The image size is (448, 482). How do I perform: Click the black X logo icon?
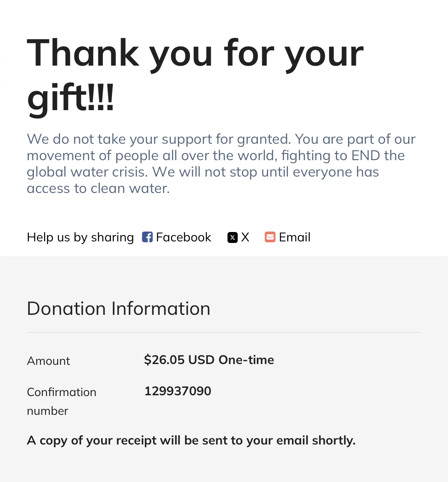(233, 237)
